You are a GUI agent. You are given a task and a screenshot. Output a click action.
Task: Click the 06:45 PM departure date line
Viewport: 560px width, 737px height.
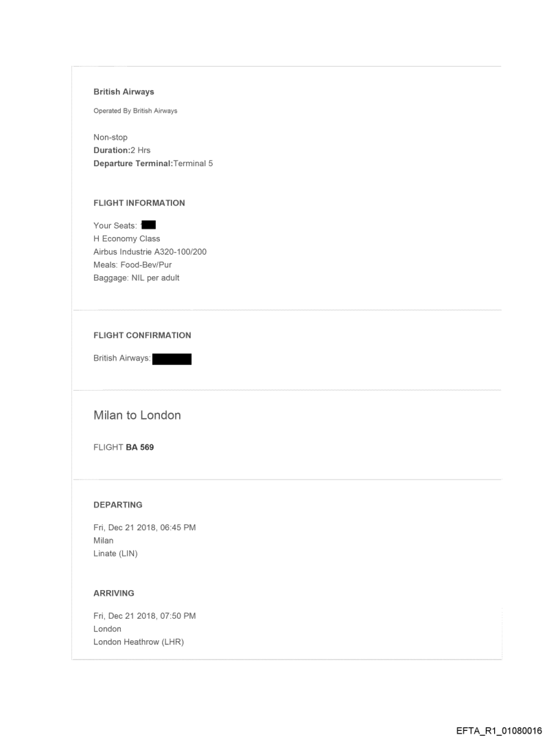pos(145,528)
